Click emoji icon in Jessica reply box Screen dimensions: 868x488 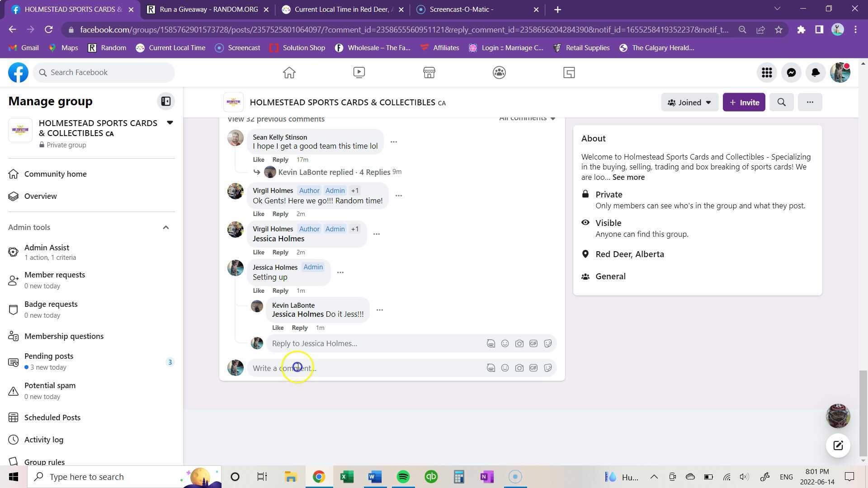click(x=505, y=343)
